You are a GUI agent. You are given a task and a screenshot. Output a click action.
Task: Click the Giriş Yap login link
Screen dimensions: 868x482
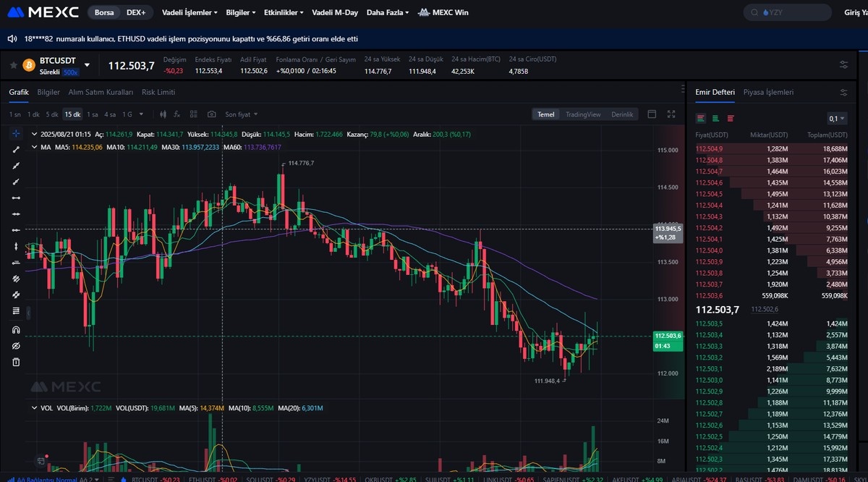[855, 12]
